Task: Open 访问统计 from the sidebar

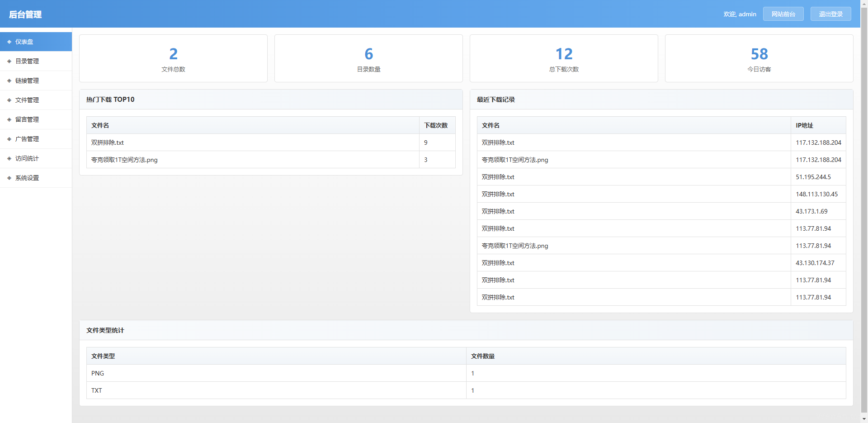Action: click(27, 158)
